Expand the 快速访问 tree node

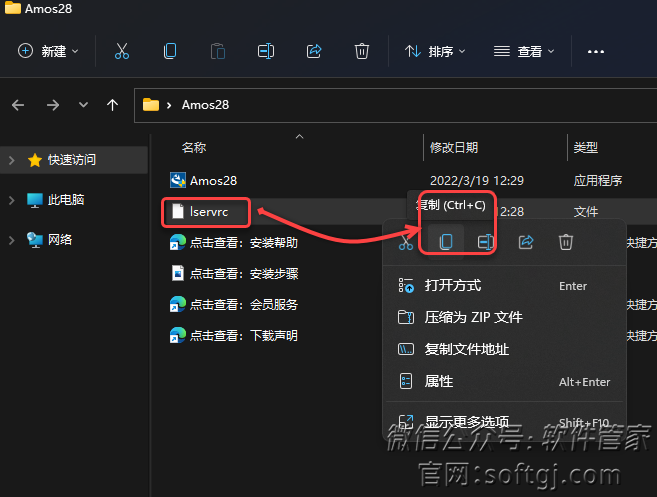pyautogui.click(x=12, y=160)
